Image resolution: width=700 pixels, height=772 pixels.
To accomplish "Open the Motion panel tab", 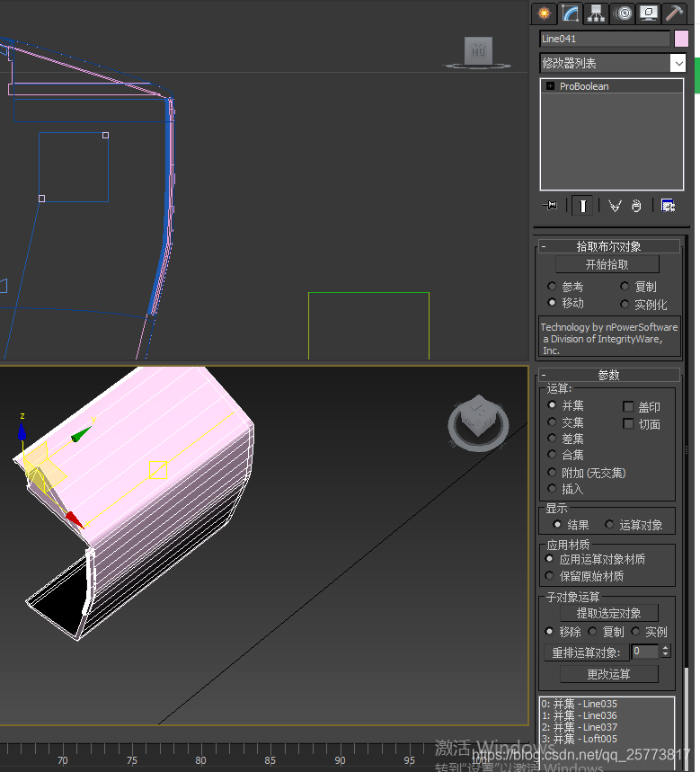I will coord(623,13).
